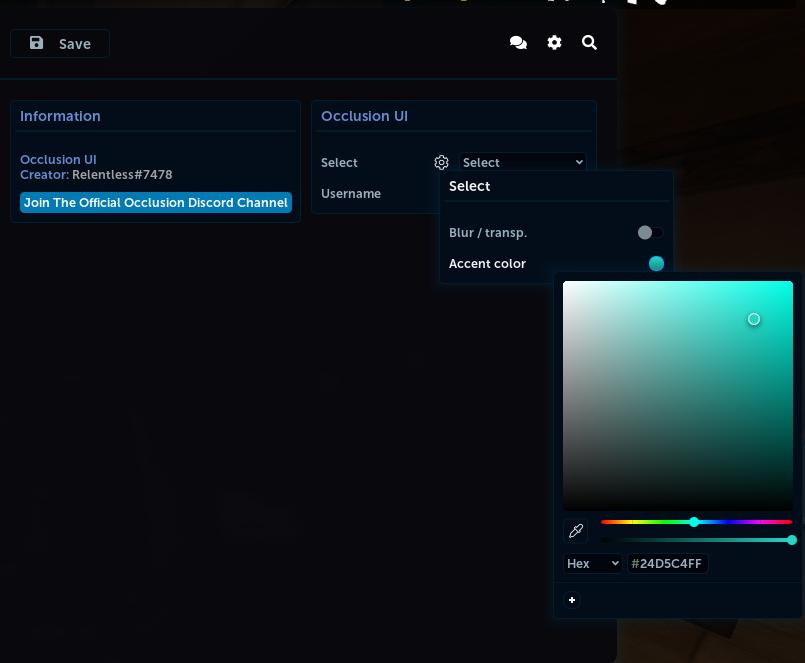Click Join The Official Occlusion Discord Channel
The width and height of the screenshot is (805, 663).
point(155,202)
